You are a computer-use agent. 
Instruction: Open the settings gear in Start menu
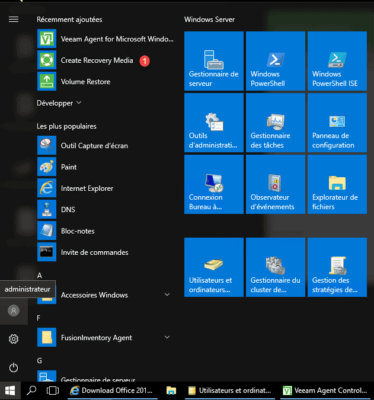pyautogui.click(x=14, y=339)
